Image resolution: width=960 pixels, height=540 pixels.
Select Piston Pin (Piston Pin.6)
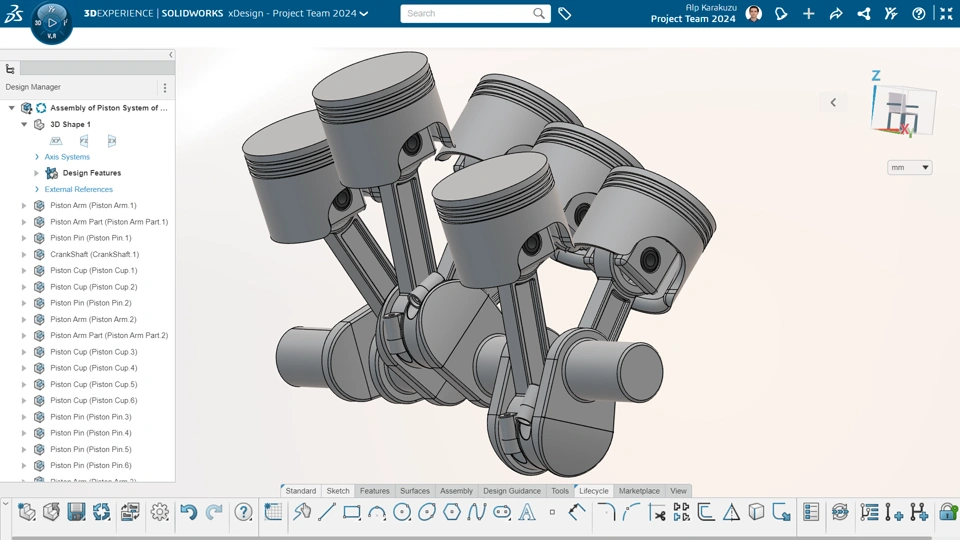91,465
